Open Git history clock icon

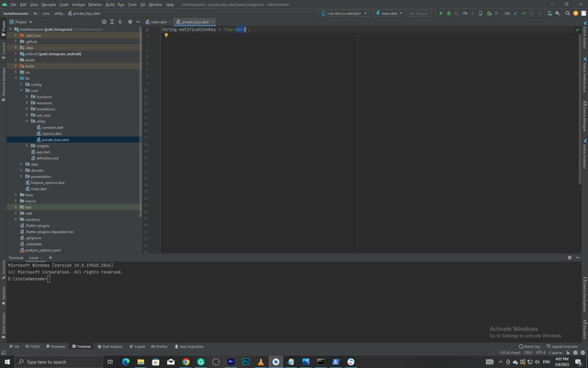531,13
